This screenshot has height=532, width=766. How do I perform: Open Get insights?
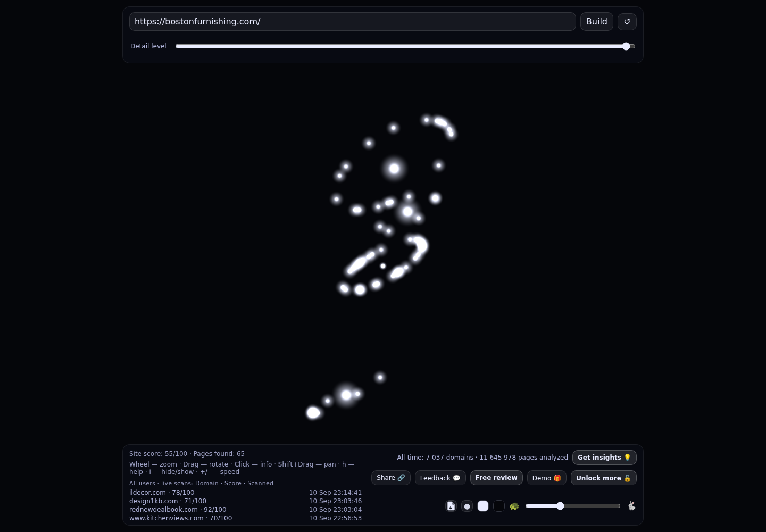click(x=604, y=458)
